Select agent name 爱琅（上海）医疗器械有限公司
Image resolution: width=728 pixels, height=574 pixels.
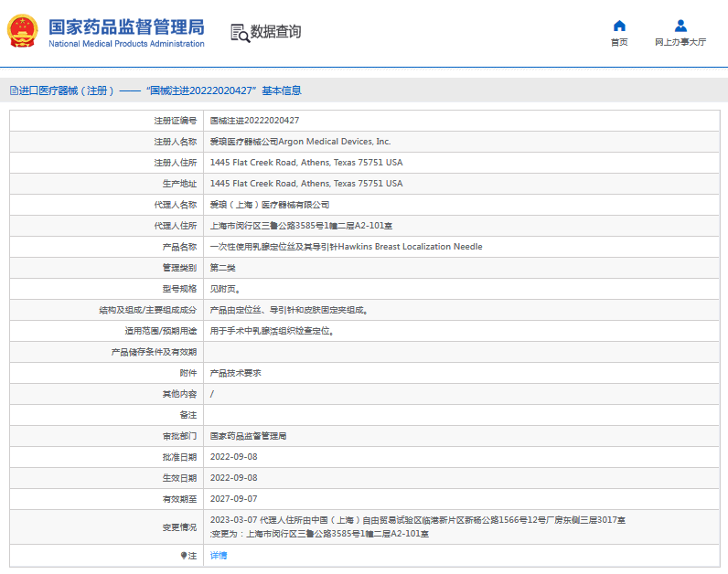(x=270, y=205)
